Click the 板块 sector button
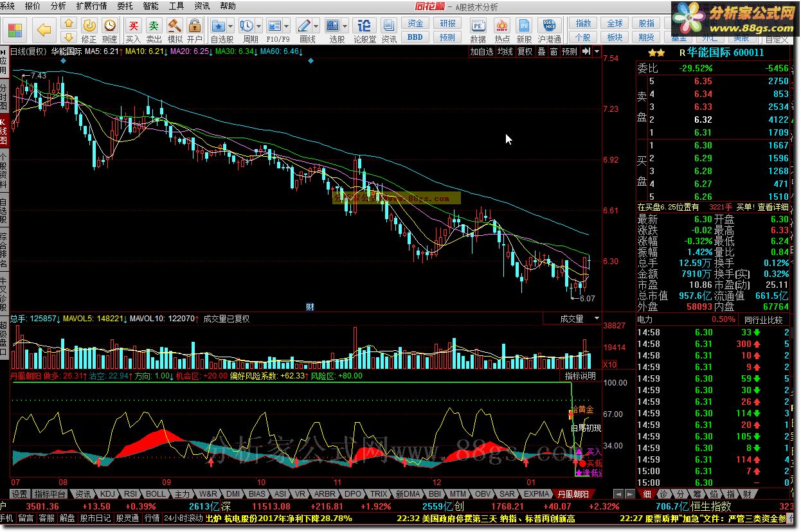 [x=615, y=37]
